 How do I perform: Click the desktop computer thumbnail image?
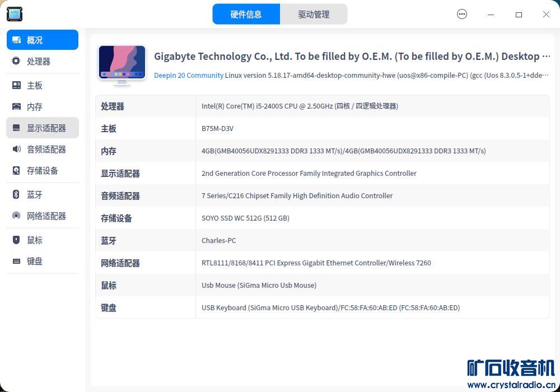pyautogui.click(x=122, y=66)
